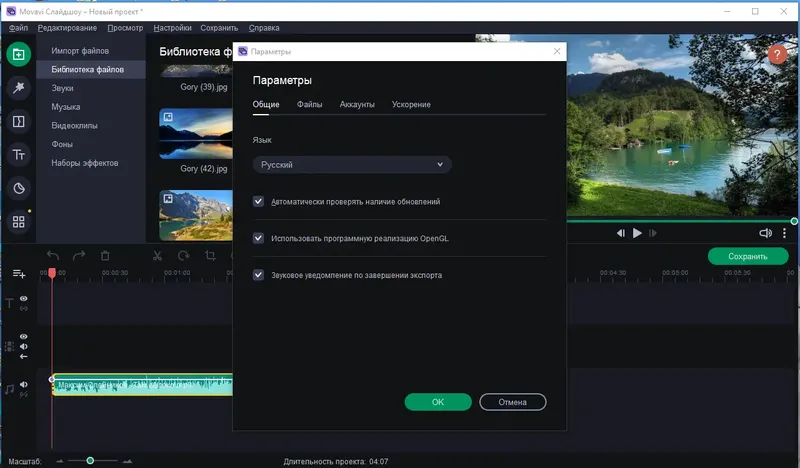
Task: Select Наборы эффектов in sidebar
Action: [91, 163]
